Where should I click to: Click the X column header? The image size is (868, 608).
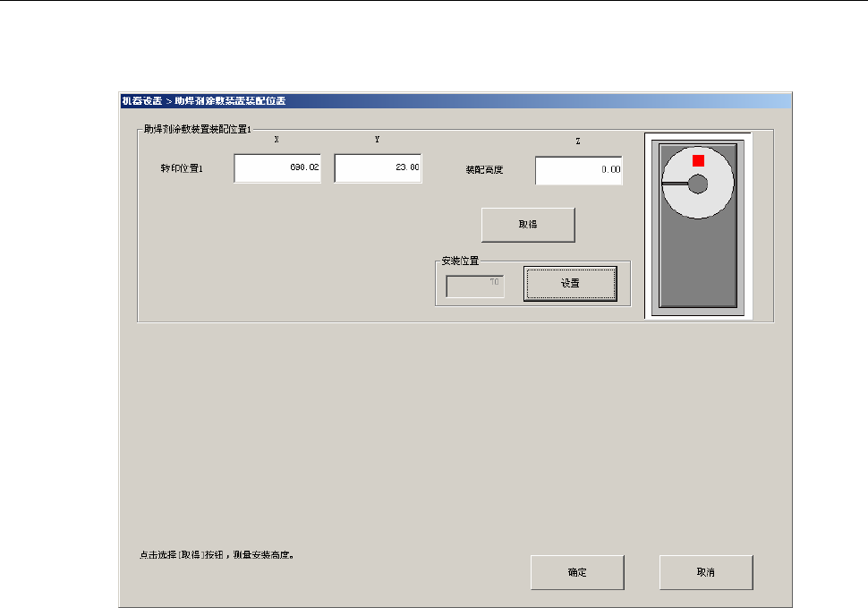pos(277,140)
